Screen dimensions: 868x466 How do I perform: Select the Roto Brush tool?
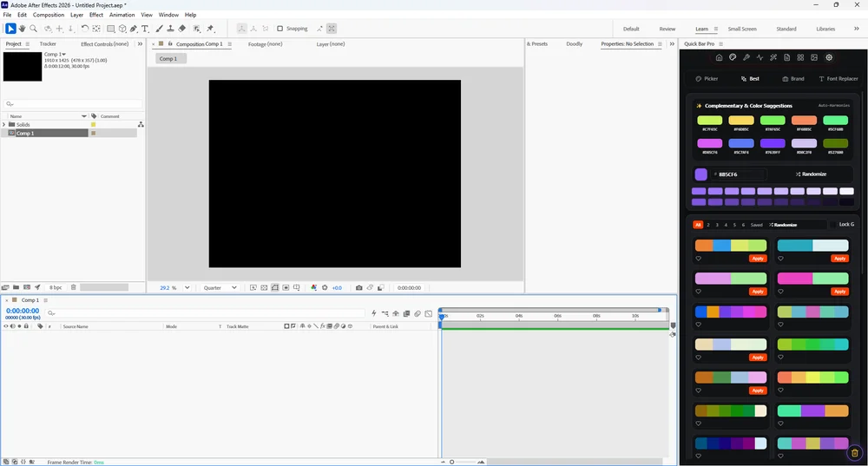pos(196,29)
